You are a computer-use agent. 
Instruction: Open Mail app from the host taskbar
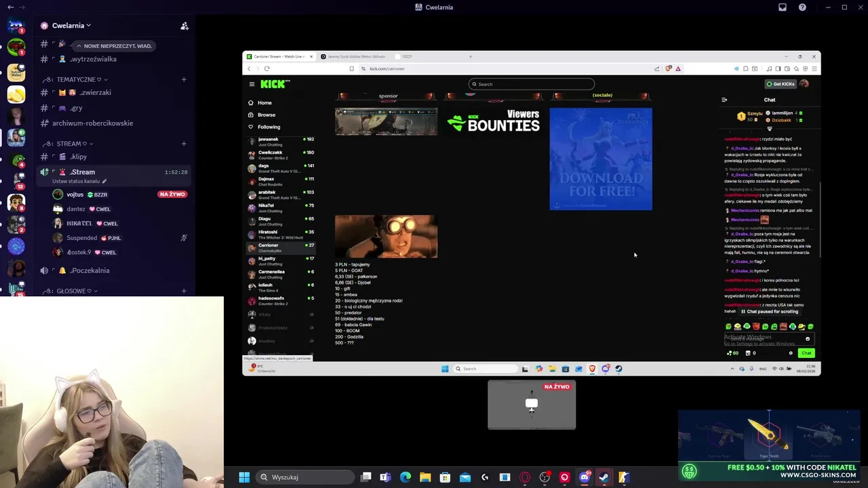coord(465,477)
